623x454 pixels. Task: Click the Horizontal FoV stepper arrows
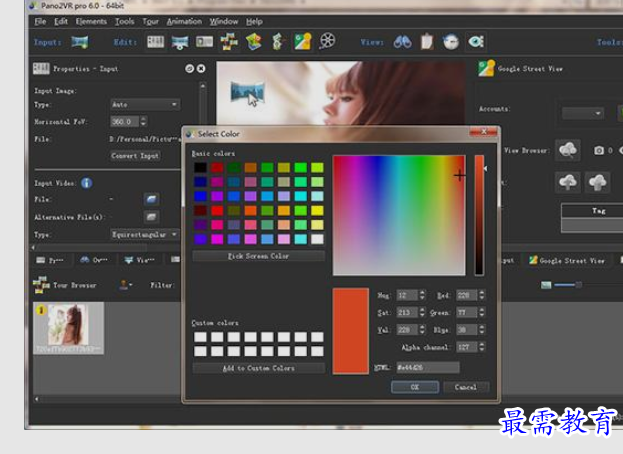pyautogui.click(x=144, y=122)
